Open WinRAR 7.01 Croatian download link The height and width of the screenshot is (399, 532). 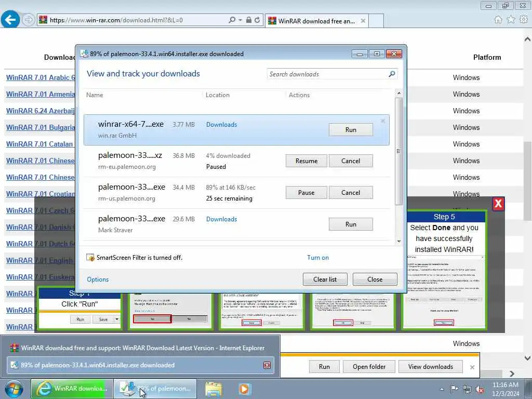click(x=41, y=194)
